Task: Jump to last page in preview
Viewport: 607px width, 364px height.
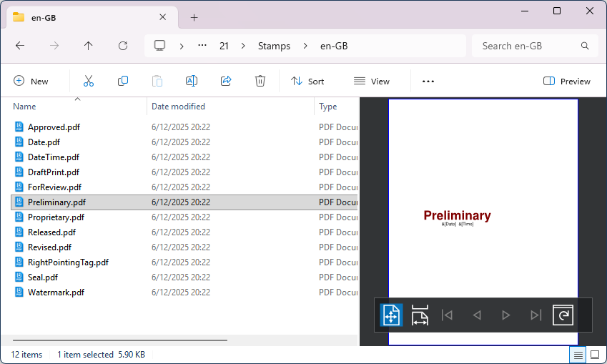Action: tap(536, 315)
